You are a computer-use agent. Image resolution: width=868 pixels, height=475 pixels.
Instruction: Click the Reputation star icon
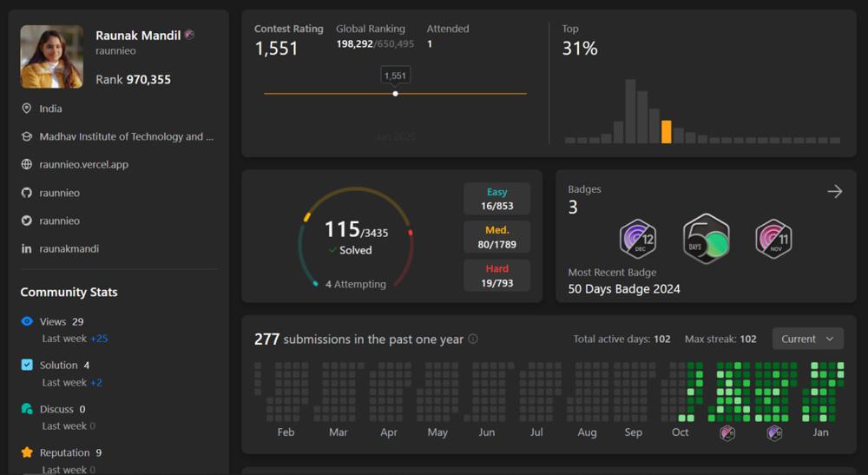pyautogui.click(x=27, y=452)
